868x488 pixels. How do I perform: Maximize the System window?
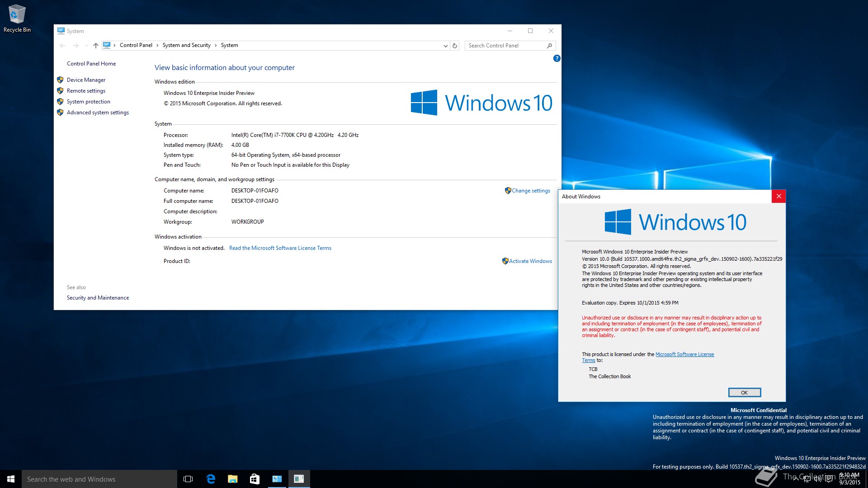[x=530, y=31]
